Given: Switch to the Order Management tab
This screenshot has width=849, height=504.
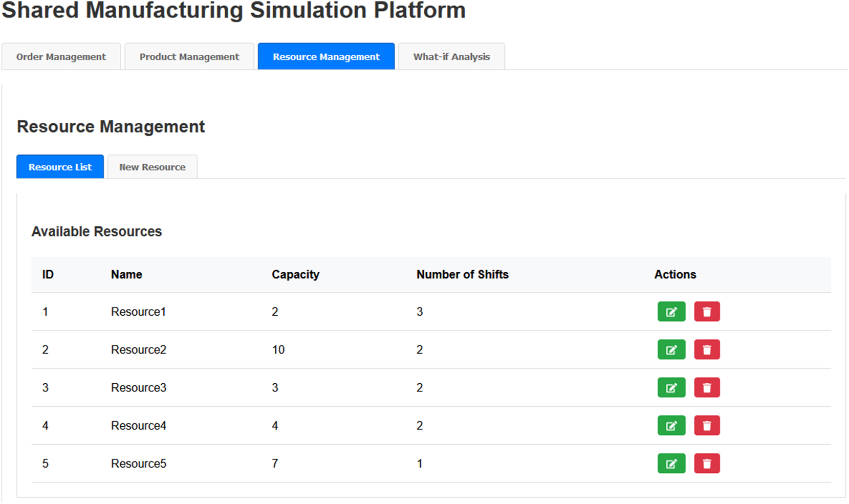Looking at the screenshot, I should [x=60, y=56].
